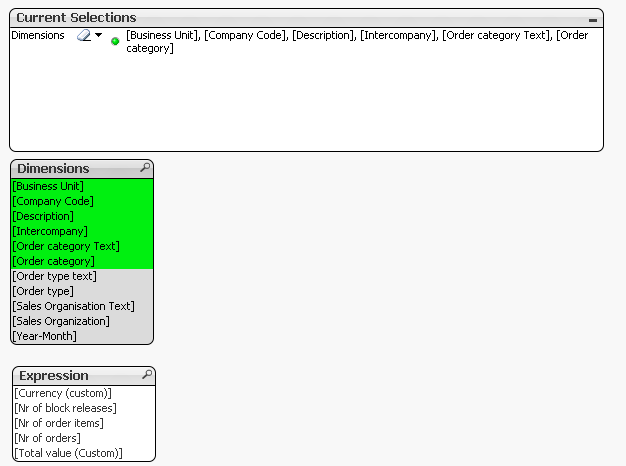The width and height of the screenshot is (626, 466).
Task: Deselect [Business Unit] in the Dimensions list
Action: coord(82,186)
